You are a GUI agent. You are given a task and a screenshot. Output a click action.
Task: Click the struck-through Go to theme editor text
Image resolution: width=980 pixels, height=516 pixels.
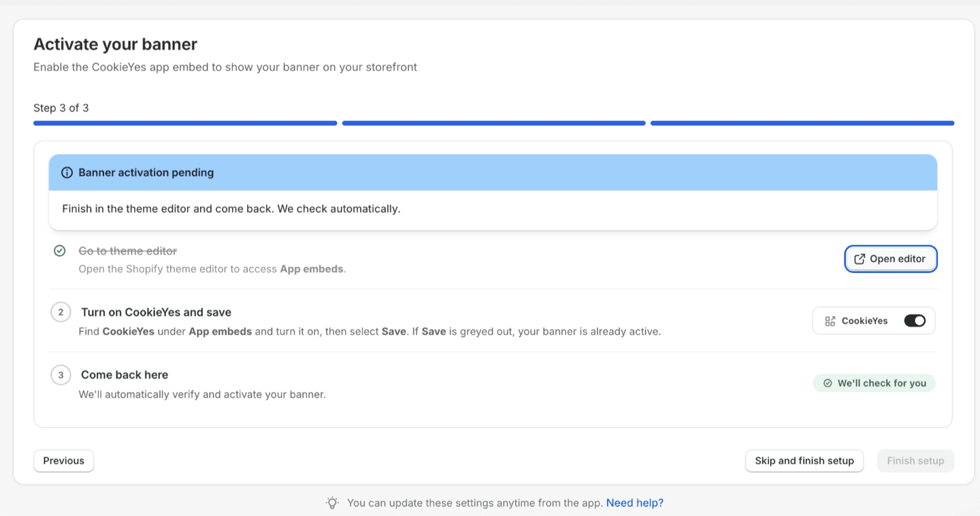(x=128, y=251)
